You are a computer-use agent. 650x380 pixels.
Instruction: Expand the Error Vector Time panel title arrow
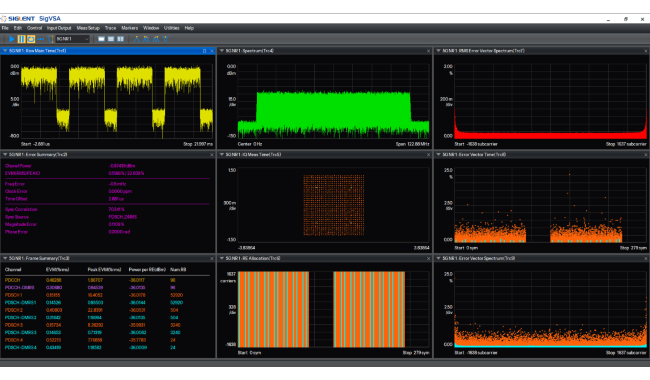439,155
